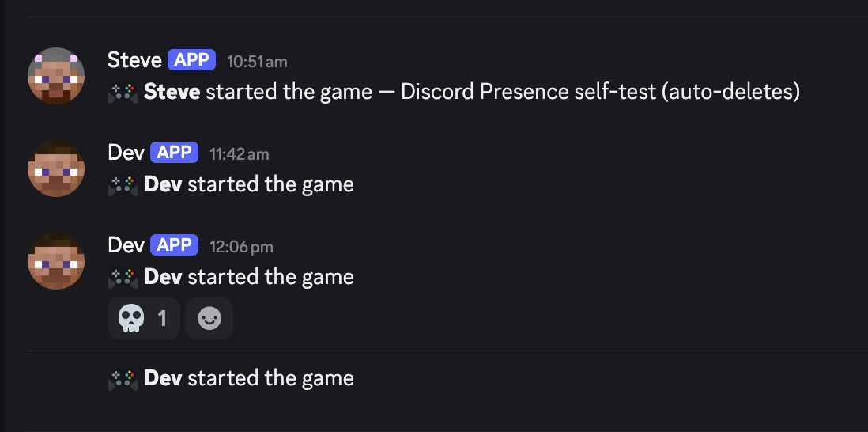The width and height of the screenshot is (868, 432).
Task: Click the 12:06 pm timestamp
Action: point(241,247)
